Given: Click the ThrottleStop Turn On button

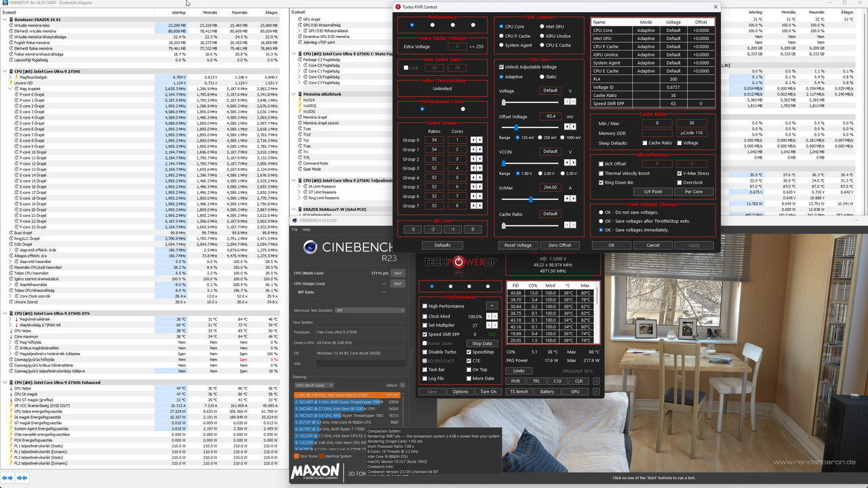Looking at the screenshot, I should 488,392.
